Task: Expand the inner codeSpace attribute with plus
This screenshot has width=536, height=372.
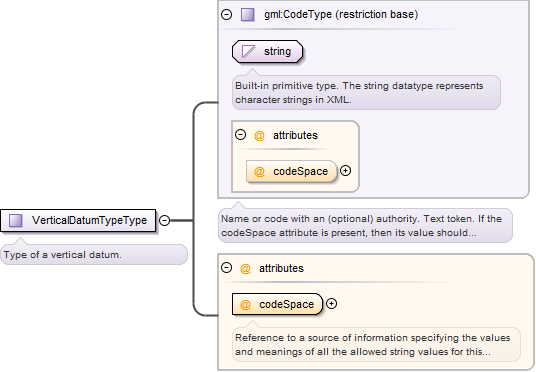Action: tap(346, 171)
